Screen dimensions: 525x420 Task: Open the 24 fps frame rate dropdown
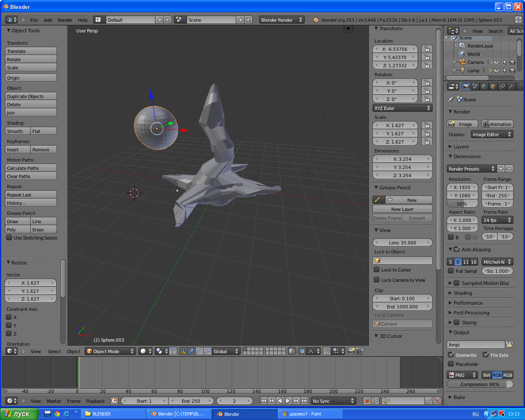coord(497,220)
